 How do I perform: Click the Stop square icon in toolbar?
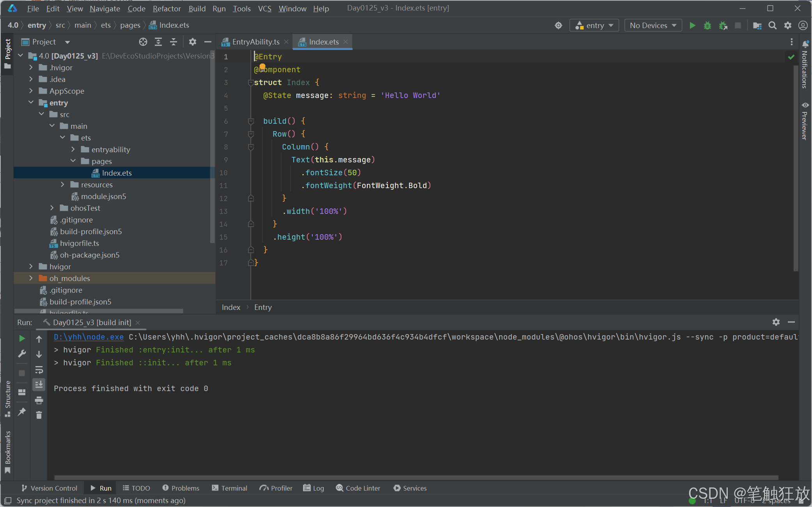(x=738, y=25)
